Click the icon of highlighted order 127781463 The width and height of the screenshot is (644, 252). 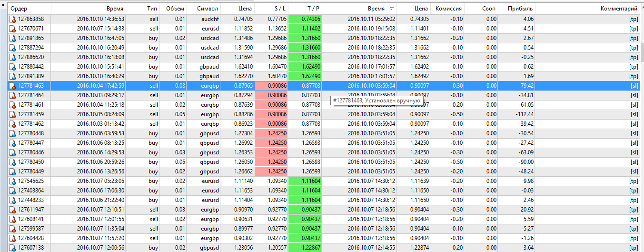click(13, 86)
